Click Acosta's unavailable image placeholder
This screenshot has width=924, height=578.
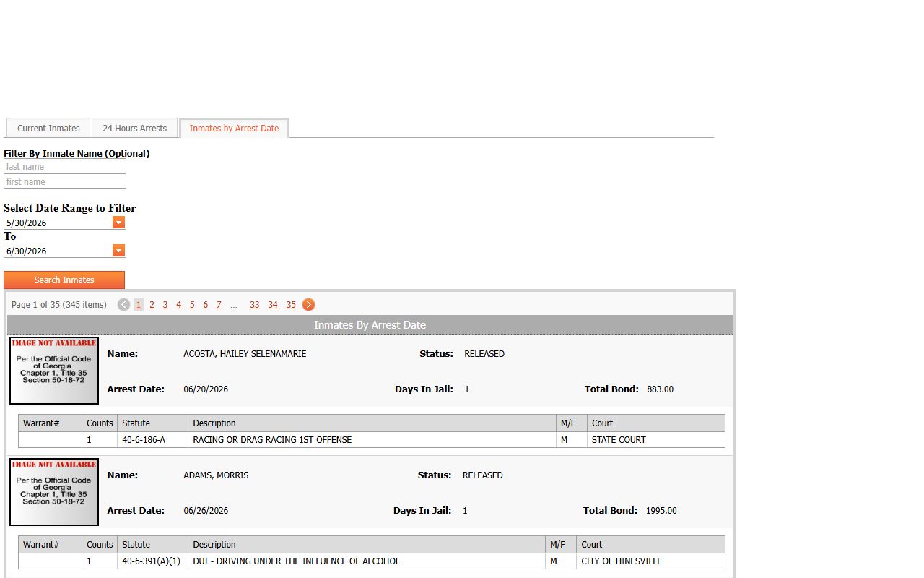tap(54, 371)
